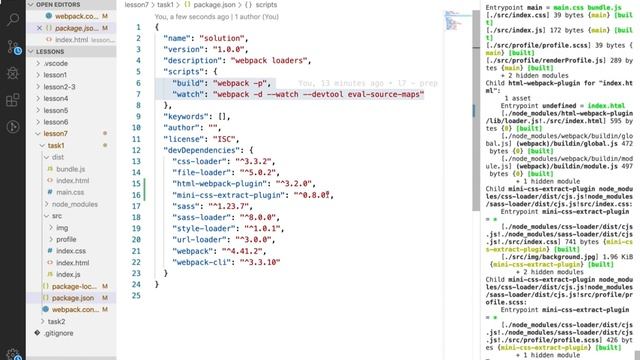The width and height of the screenshot is (640, 360).
Task: Click src index.css file icon
Action: [50, 251]
